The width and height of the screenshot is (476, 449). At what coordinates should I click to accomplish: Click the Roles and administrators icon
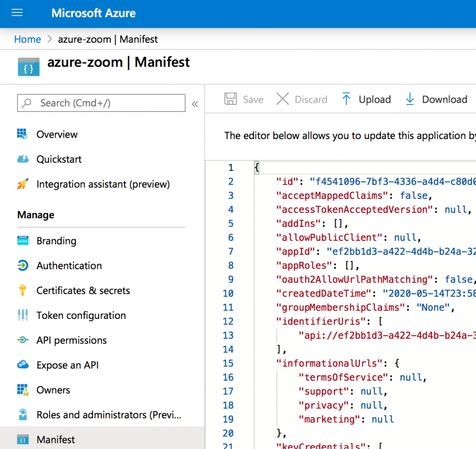[23, 415]
